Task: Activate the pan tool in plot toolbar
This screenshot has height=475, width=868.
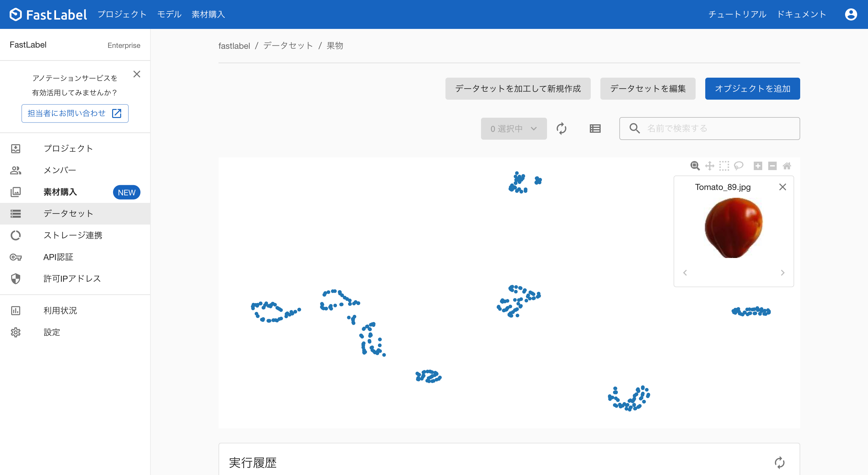Action: tap(709, 166)
